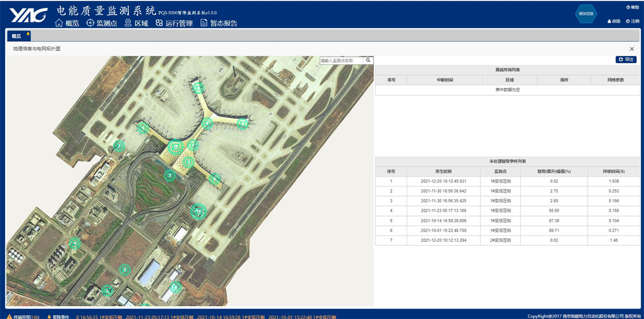Select event row 2021-12-20 10:12:45.631

(507, 181)
